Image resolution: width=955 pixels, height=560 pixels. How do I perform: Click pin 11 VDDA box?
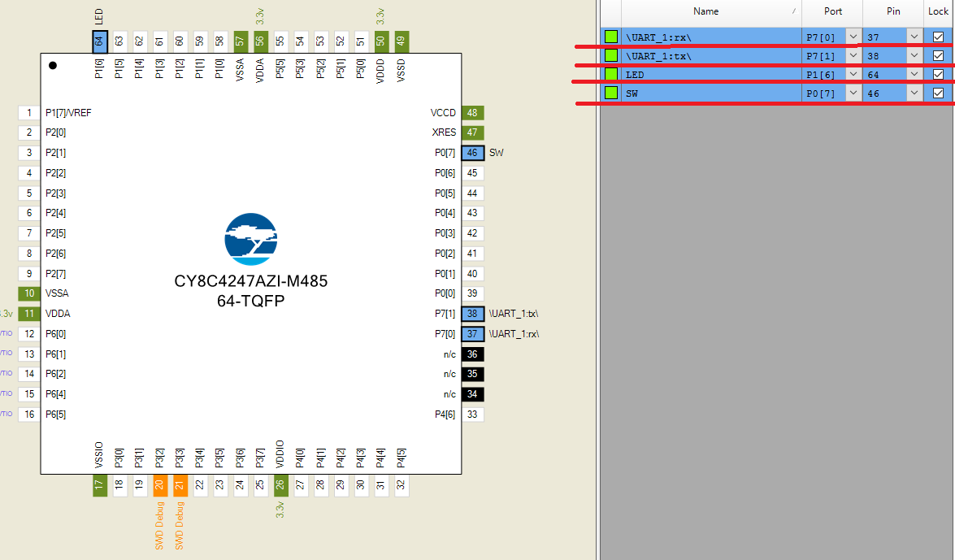pyautogui.click(x=28, y=313)
